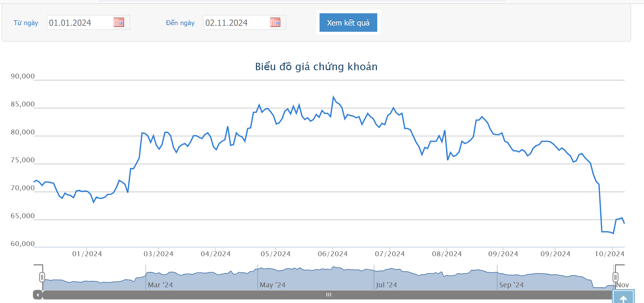Click Jul '24 marker in the navigator

click(x=386, y=285)
